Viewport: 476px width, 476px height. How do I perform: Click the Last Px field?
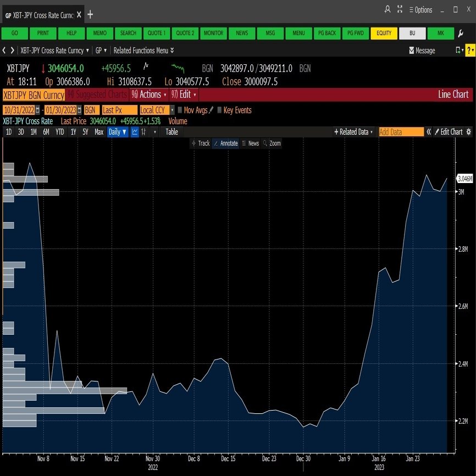tap(120, 110)
